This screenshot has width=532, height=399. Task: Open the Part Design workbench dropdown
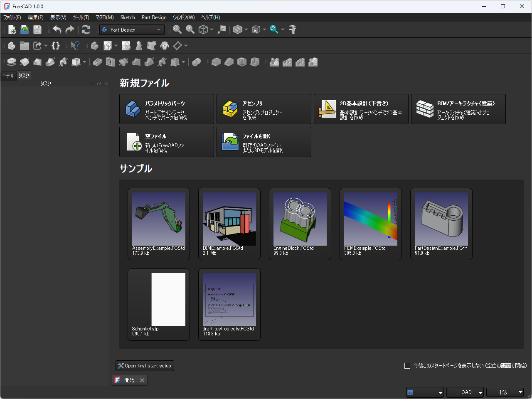(x=132, y=30)
